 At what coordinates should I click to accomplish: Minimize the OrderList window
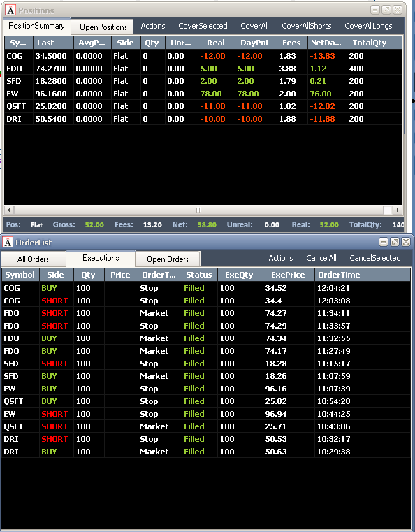[x=384, y=242]
